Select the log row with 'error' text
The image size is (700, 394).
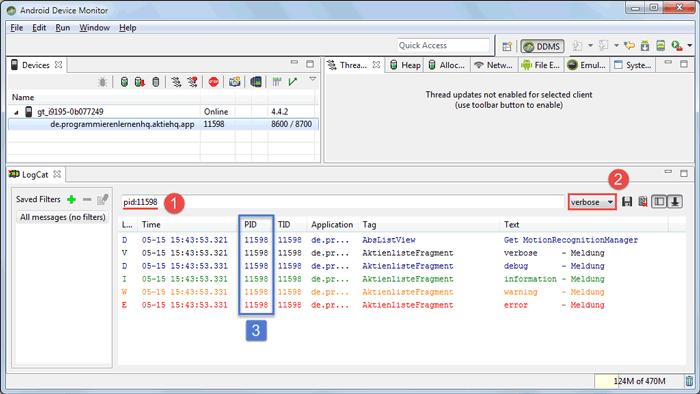coord(401,305)
